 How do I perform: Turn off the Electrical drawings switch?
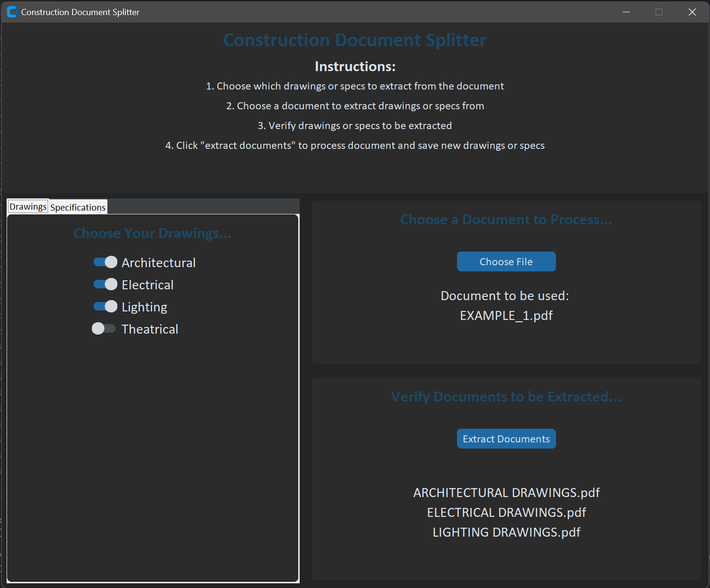pos(105,285)
